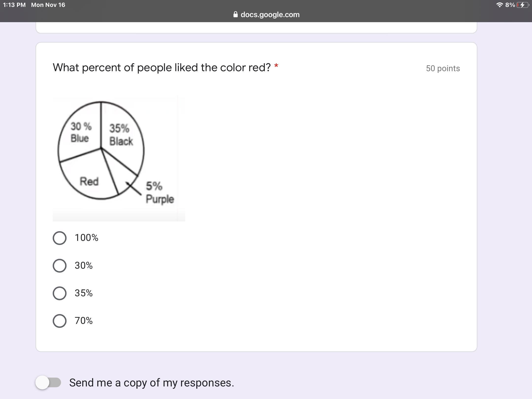Image resolution: width=532 pixels, height=399 pixels.
Task: Tap the battery charging icon
Action: coord(522,5)
